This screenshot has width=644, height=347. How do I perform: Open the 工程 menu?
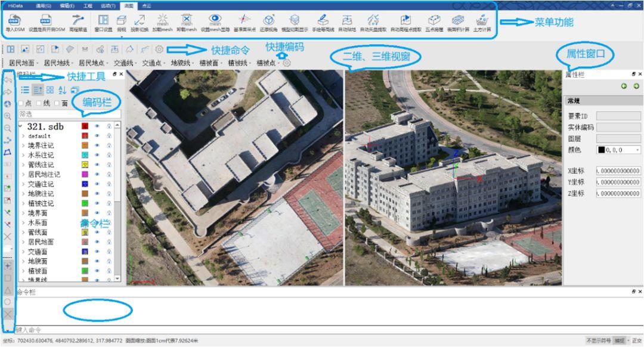[x=88, y=5]
